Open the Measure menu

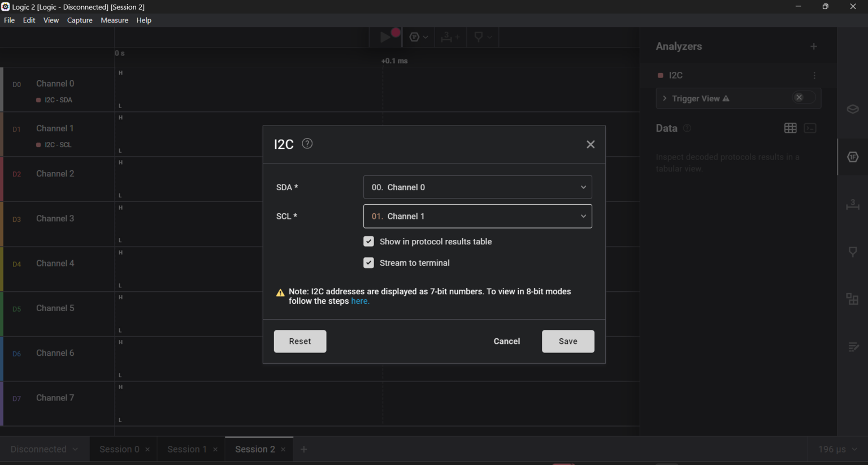[114, 20]
